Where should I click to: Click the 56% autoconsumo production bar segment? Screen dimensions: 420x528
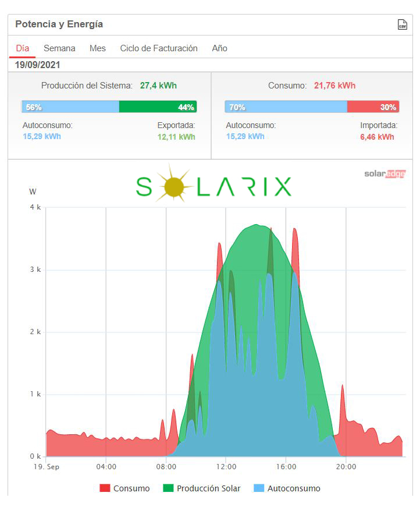point(70,107)
